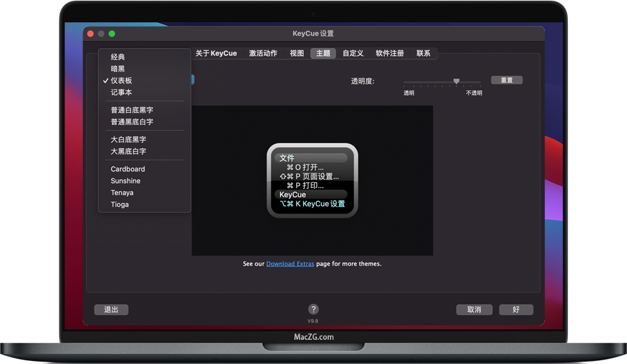Choose the Cardboard theme
627x364 pixels.
(x=127, y=168)
